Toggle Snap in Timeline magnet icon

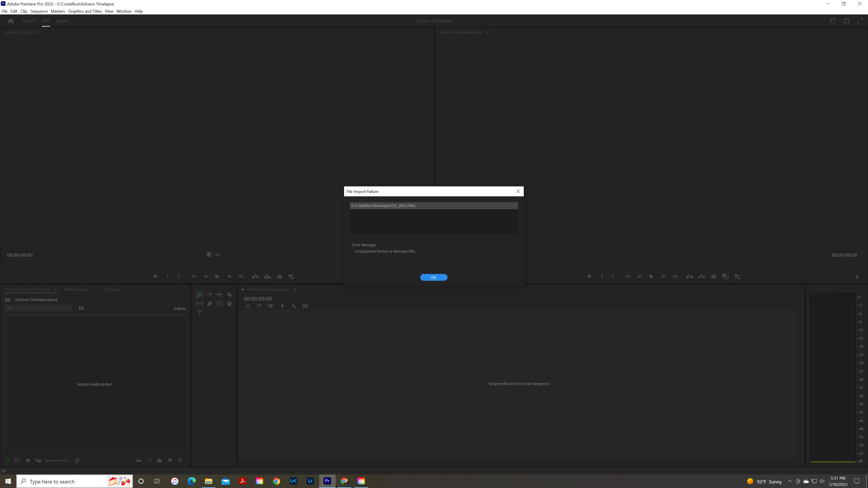pos(259,306)
